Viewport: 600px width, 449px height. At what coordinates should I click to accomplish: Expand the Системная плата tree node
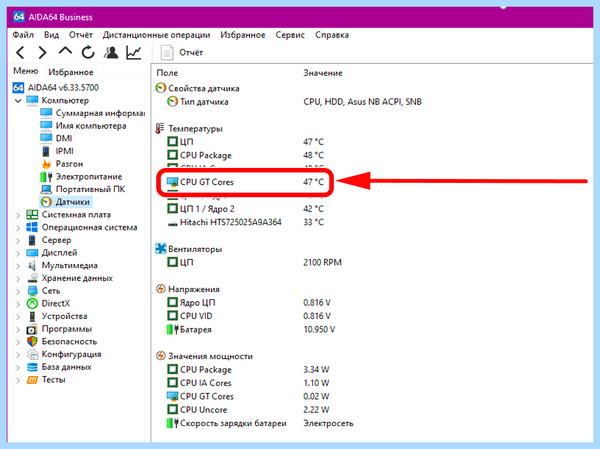18,215
